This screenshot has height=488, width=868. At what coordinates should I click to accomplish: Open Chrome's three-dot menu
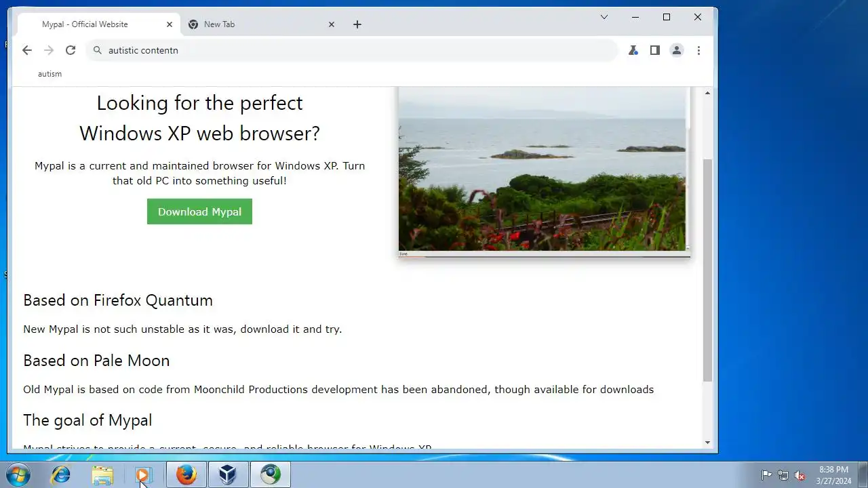pos(698,50)
